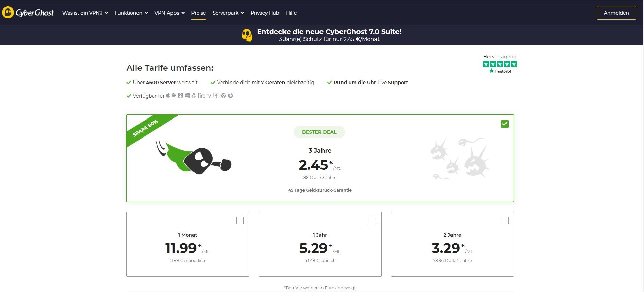Image resolution: width=644 pixels, height=292 pixels.
Task: Click the punching ghost illustration in the 3 Jahre card
Action: tap(194, 157)
